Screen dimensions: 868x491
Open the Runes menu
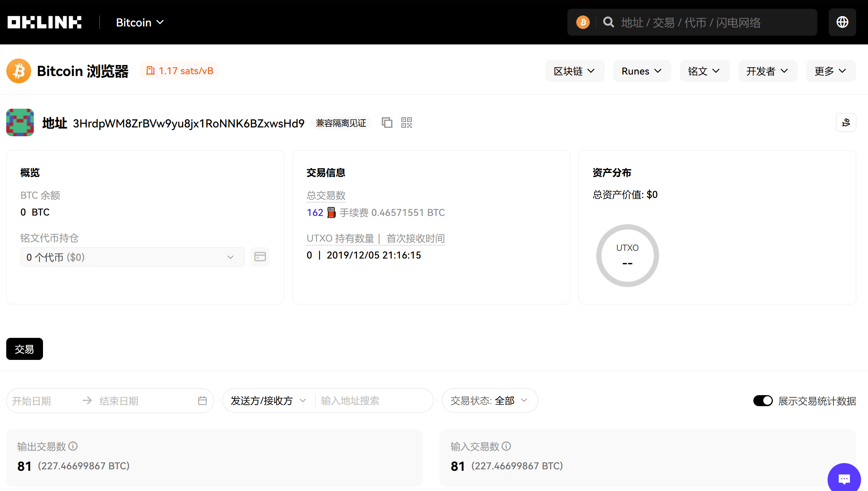(642, 71)
